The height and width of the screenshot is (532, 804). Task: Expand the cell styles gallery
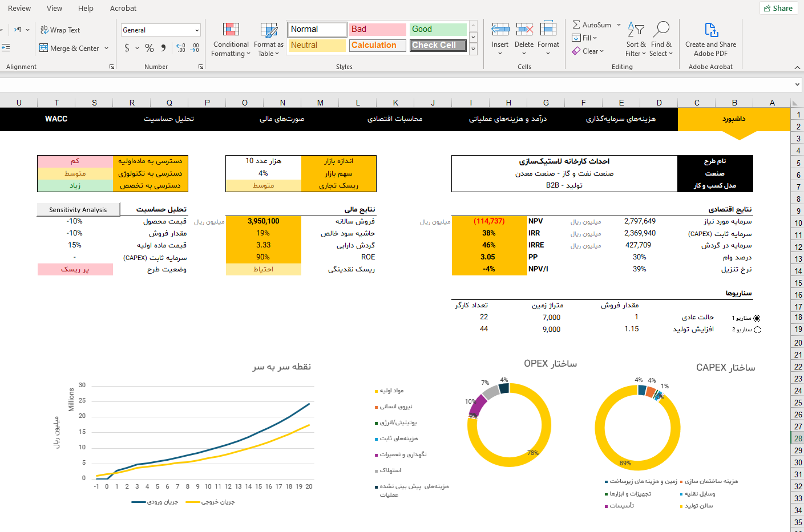[x=473, y=49]
